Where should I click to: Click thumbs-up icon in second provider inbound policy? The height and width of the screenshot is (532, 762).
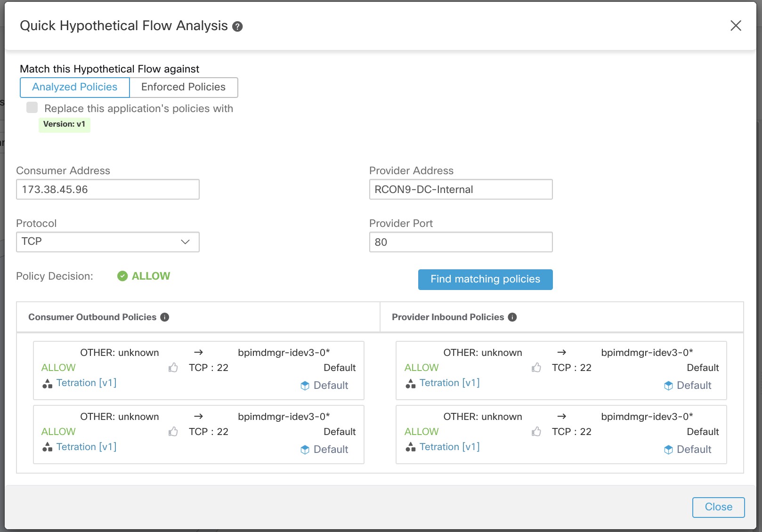(536, 431)
